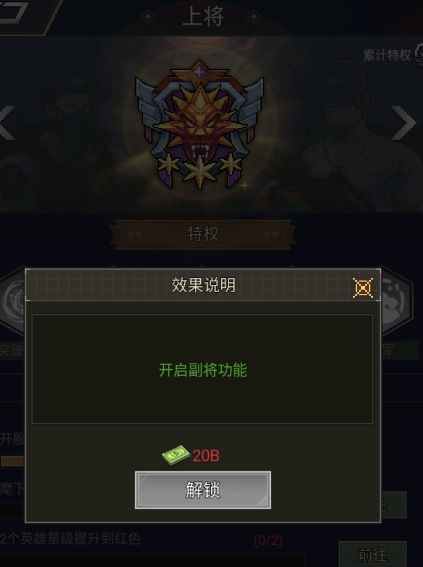
Task: Click the green cash stack icon
Action: point(176,455)
